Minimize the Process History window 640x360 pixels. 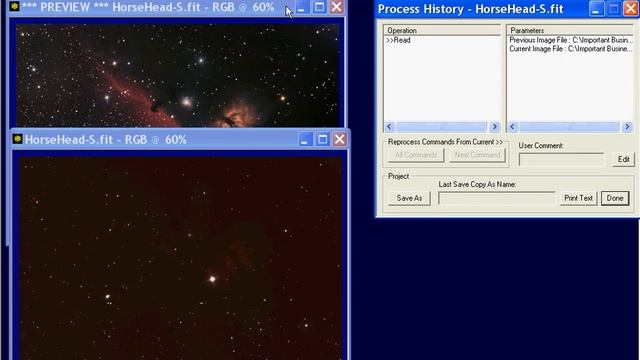point(596,9)
